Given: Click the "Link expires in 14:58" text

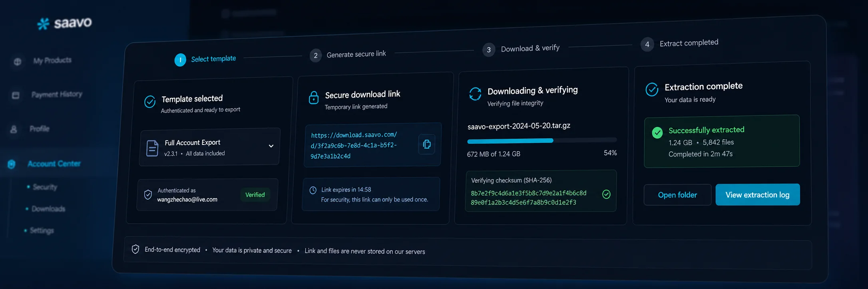Looking at the screenshot, I should 346,190.
